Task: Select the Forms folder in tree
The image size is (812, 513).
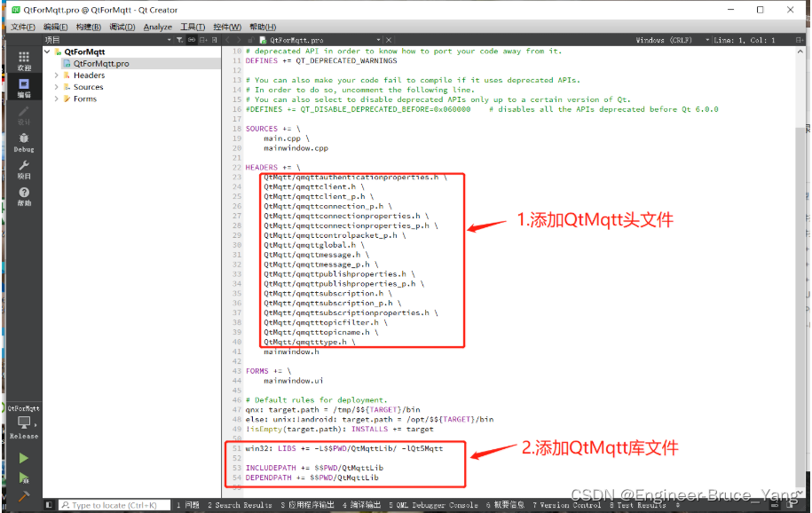Action: click(85, 99)
